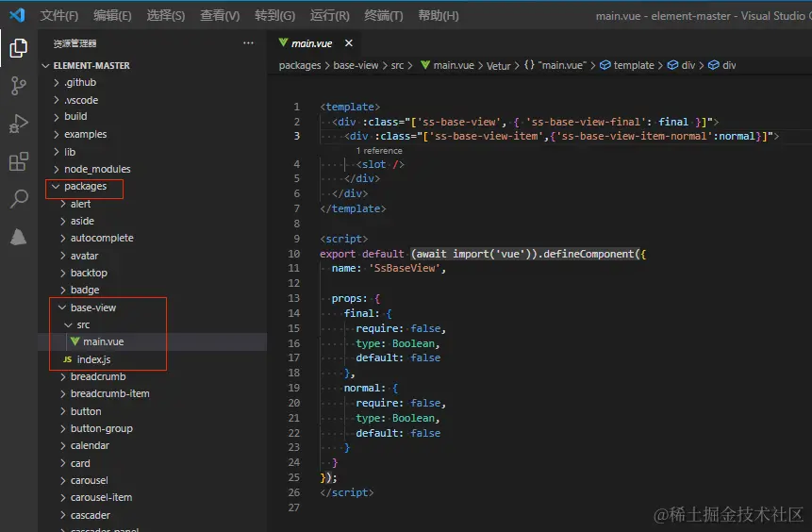
Task: Open the Explorer view in activity bar
Action: coord(19,48)
